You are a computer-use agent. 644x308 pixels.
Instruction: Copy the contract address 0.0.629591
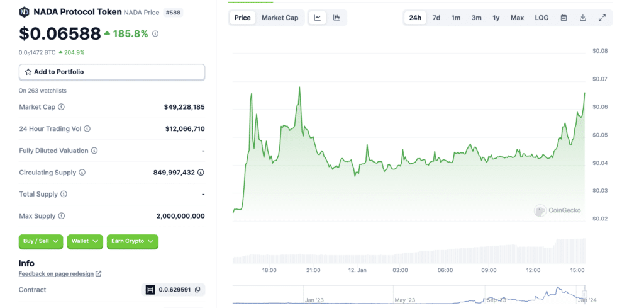click(197, 290)
